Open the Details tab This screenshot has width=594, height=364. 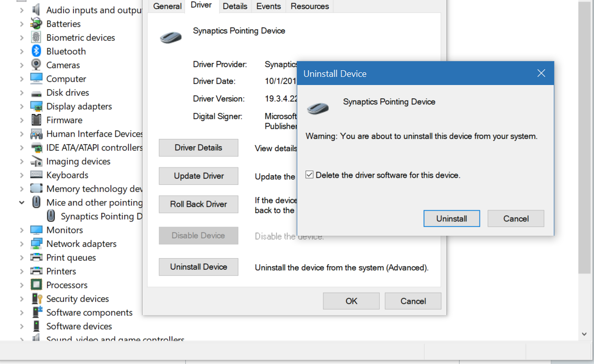point(235,7)
